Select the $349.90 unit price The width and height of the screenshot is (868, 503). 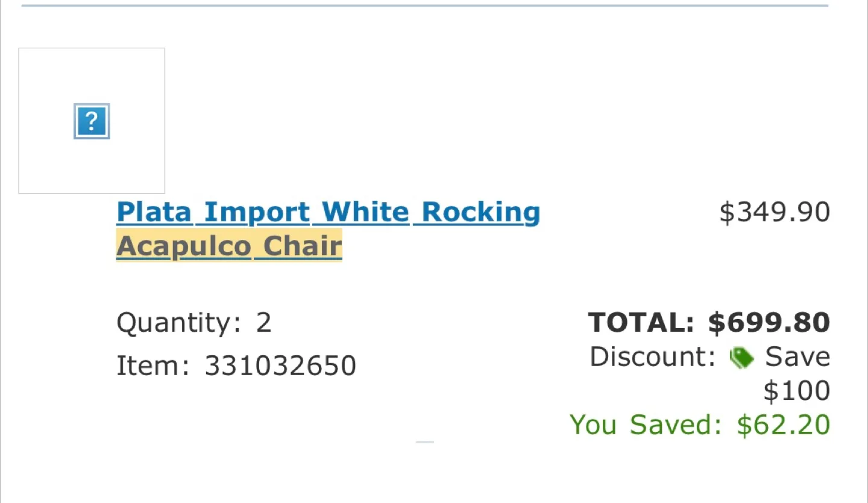click(775, 212)
